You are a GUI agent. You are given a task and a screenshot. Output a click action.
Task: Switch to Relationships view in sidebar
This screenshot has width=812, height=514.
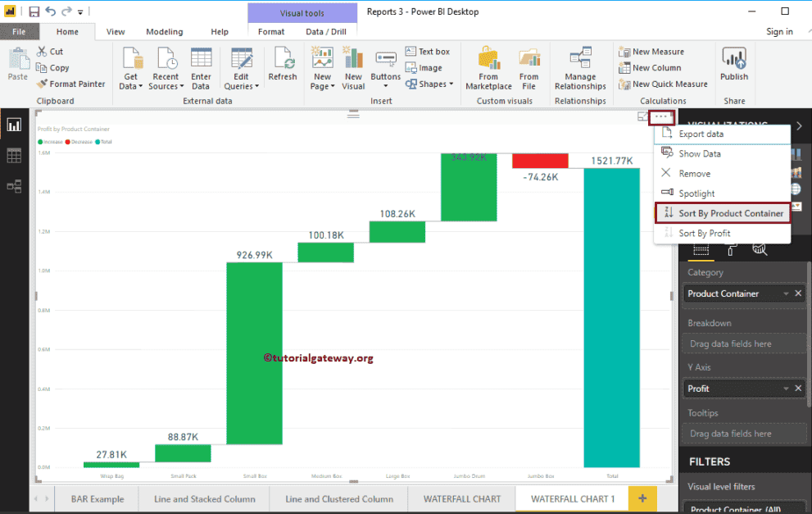pyautogui.click(x=14, y=186)
